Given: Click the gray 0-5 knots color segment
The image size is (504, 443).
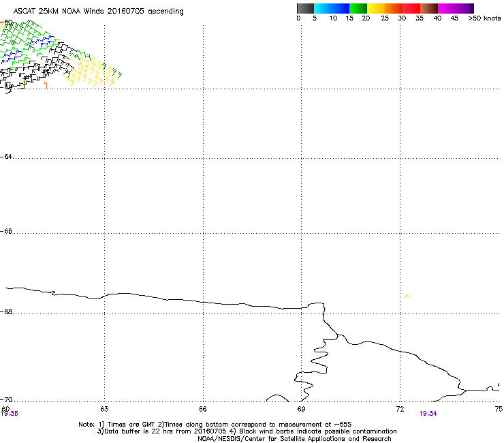Looking at the screenshot, I should coord(305,8).
